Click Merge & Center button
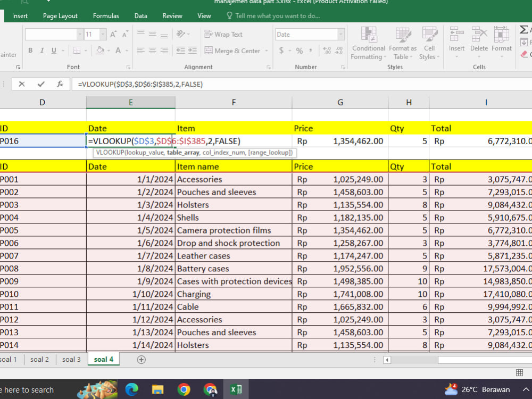 point(233,51)
